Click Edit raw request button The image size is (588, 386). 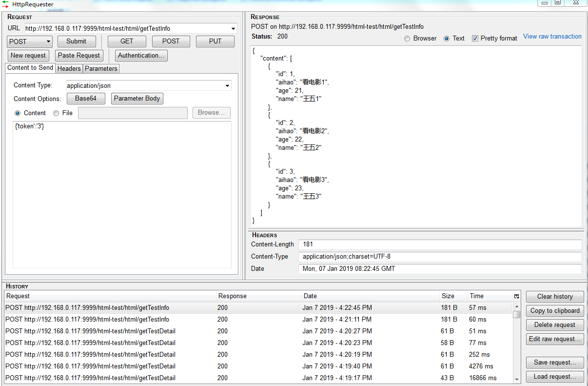pos(554,339)
